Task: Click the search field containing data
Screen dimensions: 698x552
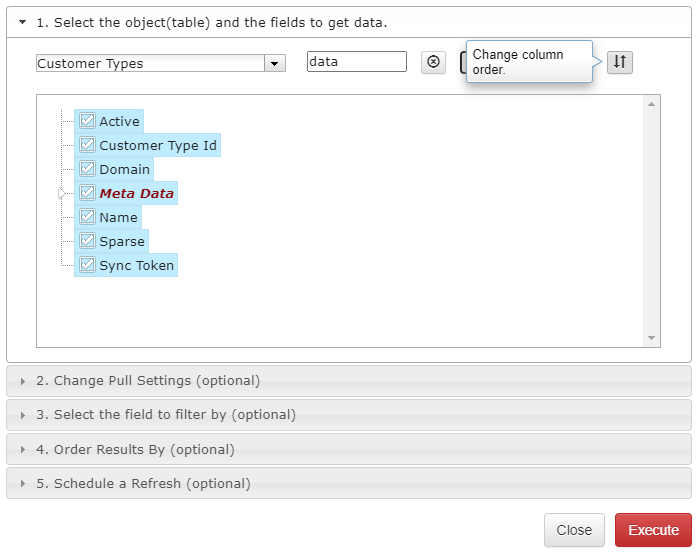Action: (x=357, y=61)
